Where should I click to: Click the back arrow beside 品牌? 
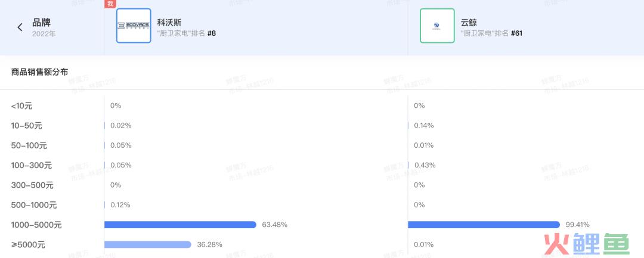pyautogui.click(x=20, y=27)
